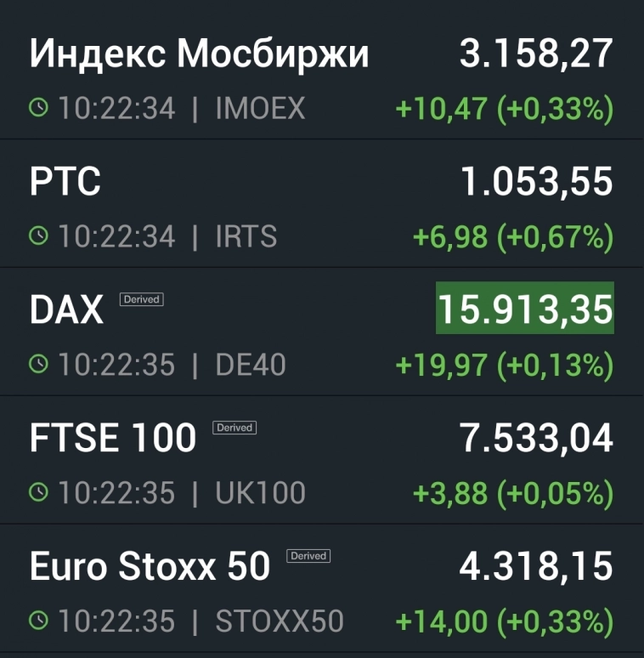
Task: Click the UK100 ticker symbol
Action: (x=260, y=493)
